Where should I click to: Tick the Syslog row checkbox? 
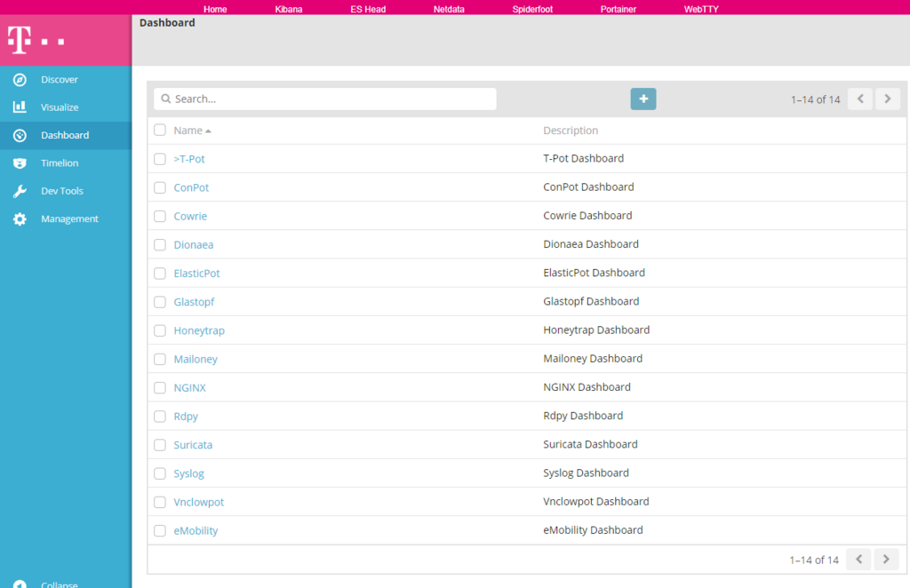point(160,473)
